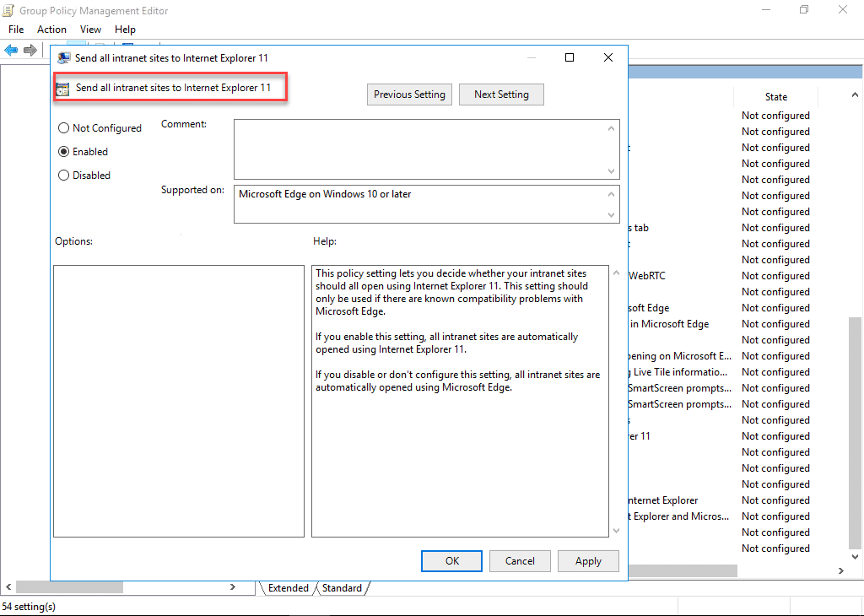Switch to the Standard tab
The width and height of the screenshot is (864, 616).
343,588
